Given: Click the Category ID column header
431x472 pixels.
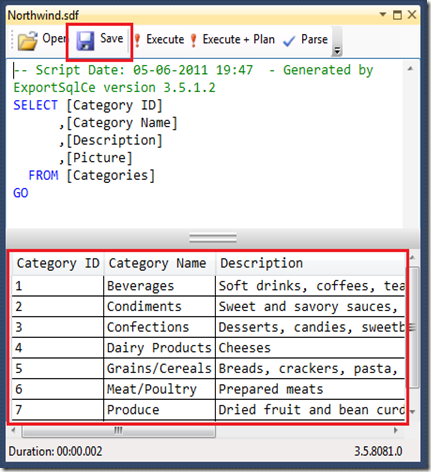Looking at the screenshot, I should point(58,263).
